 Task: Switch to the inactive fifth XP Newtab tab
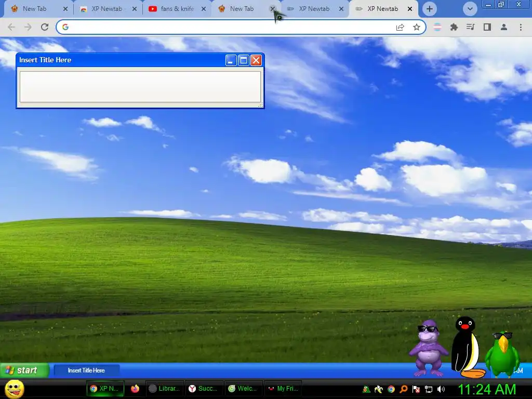click(314, 9)
